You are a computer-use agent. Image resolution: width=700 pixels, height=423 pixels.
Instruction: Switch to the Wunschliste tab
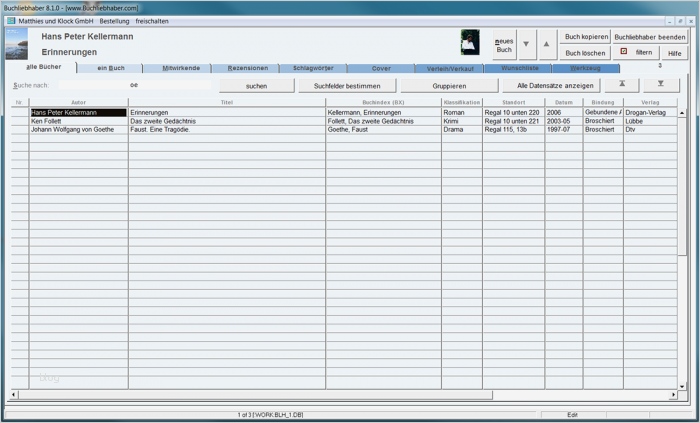(x=520, y=68)
